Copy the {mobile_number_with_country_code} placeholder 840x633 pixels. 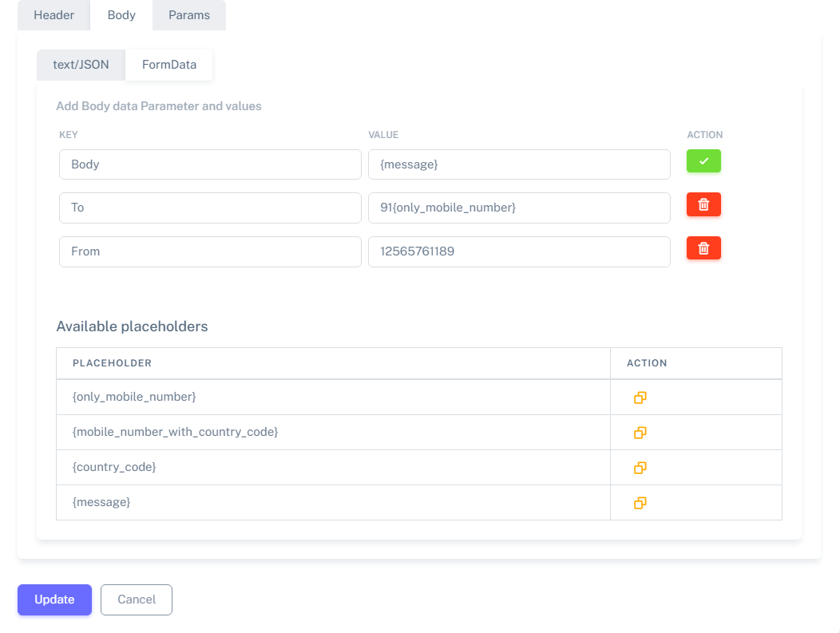coord(640,433)
